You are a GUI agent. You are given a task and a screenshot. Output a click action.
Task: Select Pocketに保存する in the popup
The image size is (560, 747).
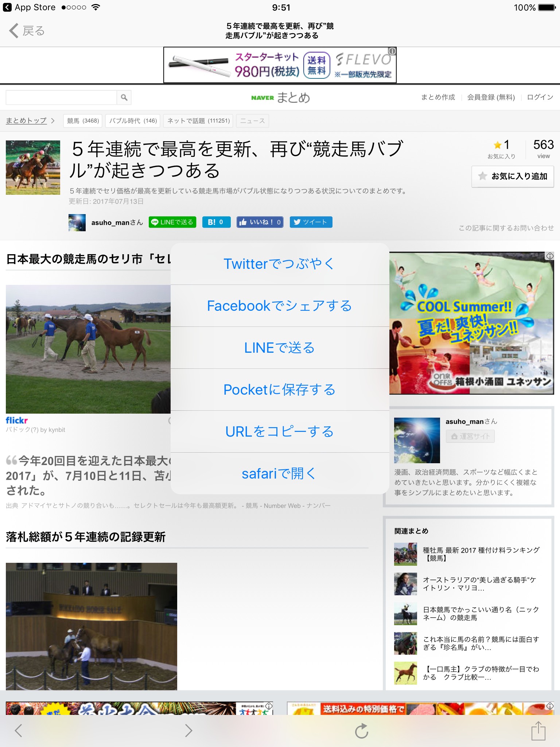pyautogui.click(x=280, y=390)
